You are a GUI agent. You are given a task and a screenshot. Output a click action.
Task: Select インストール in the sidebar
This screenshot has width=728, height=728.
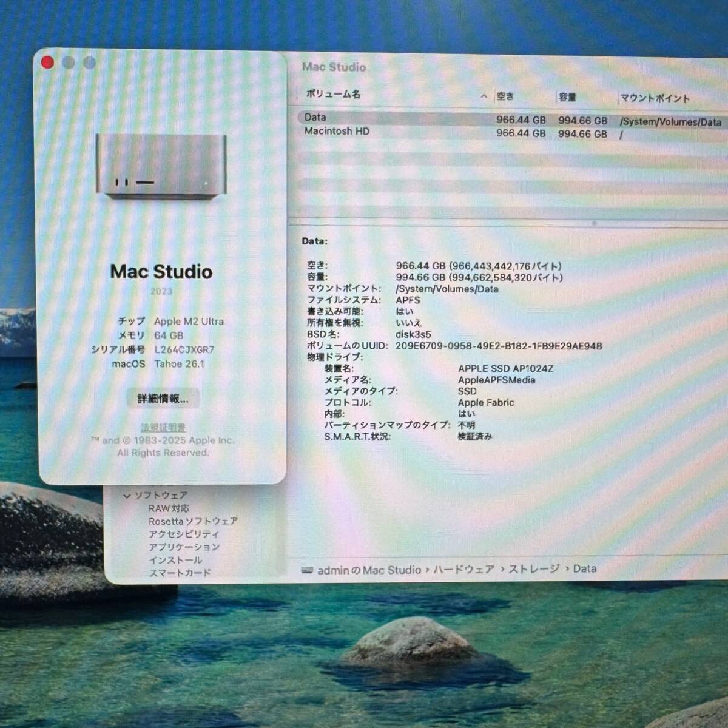click(175, 559)
